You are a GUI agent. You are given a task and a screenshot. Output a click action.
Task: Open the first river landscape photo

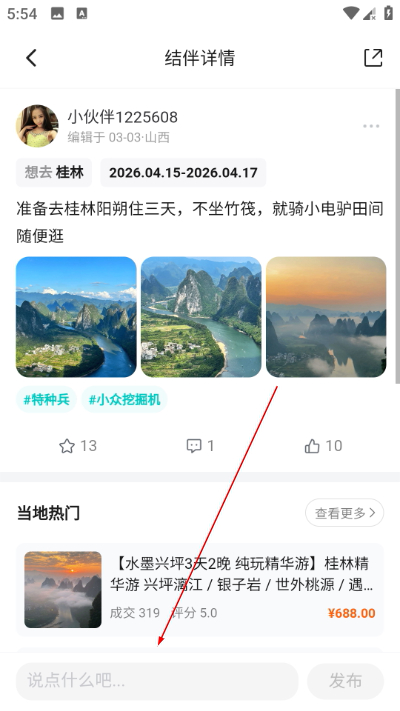click(x=76, y=317)
